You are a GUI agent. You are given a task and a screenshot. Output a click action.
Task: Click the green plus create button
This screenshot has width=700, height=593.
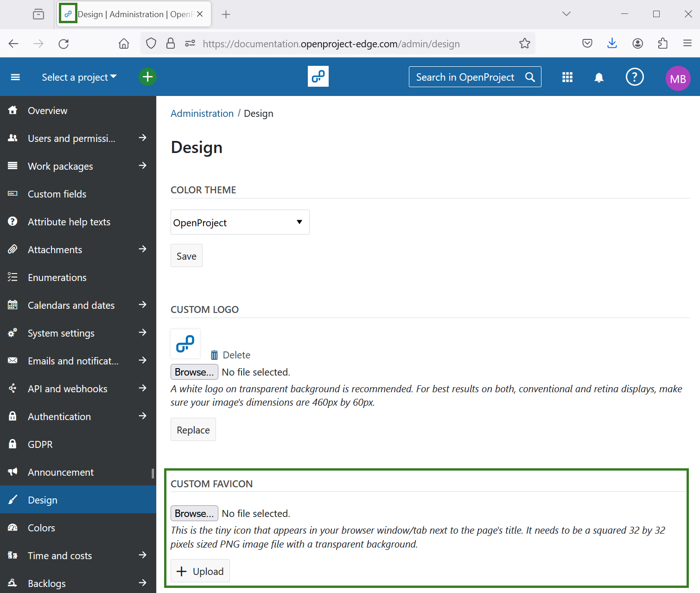(x=147, y=77)
